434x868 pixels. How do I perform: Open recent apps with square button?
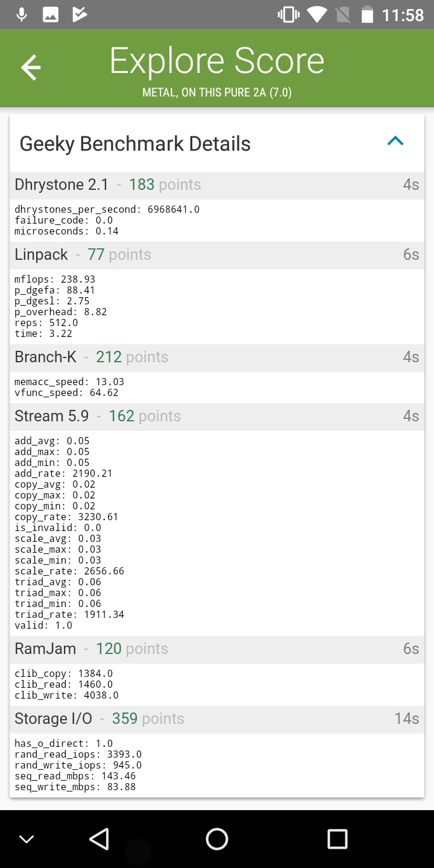coord(337,838)
